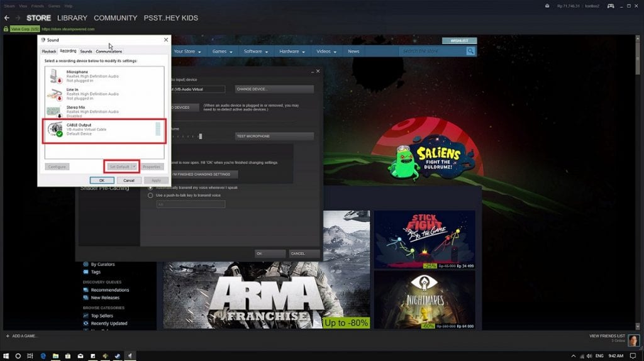
Task: Select automatically transmit voice radio option
Action: coord(150,187)
